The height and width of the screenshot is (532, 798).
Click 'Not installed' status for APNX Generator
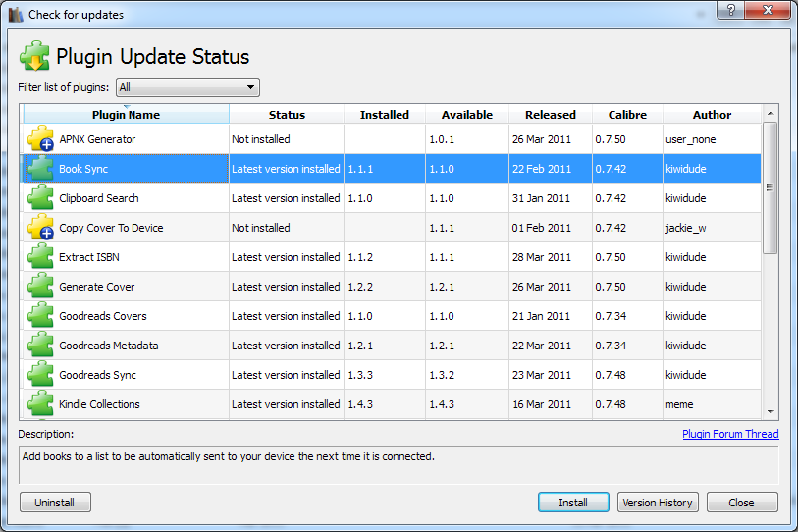pos(260,139)
